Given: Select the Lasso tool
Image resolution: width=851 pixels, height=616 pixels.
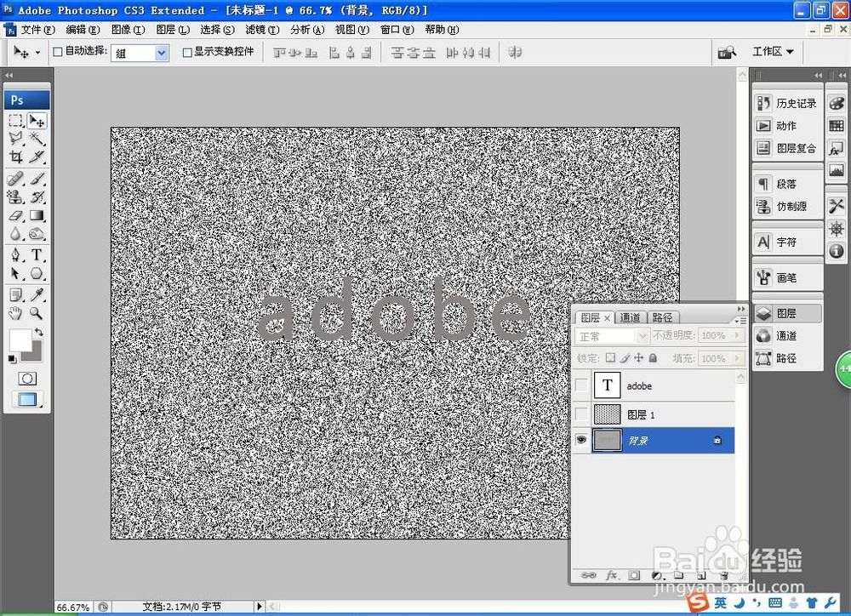Looking at the screenshot, I should pyautogui.click(x=15, y=139).
